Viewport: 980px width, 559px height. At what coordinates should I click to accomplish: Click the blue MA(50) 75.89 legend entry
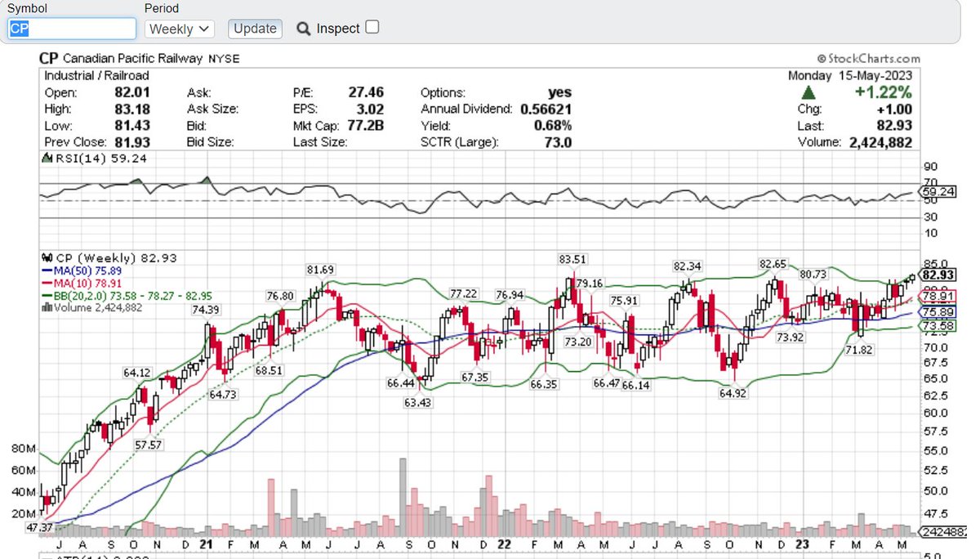coord(81,271)
